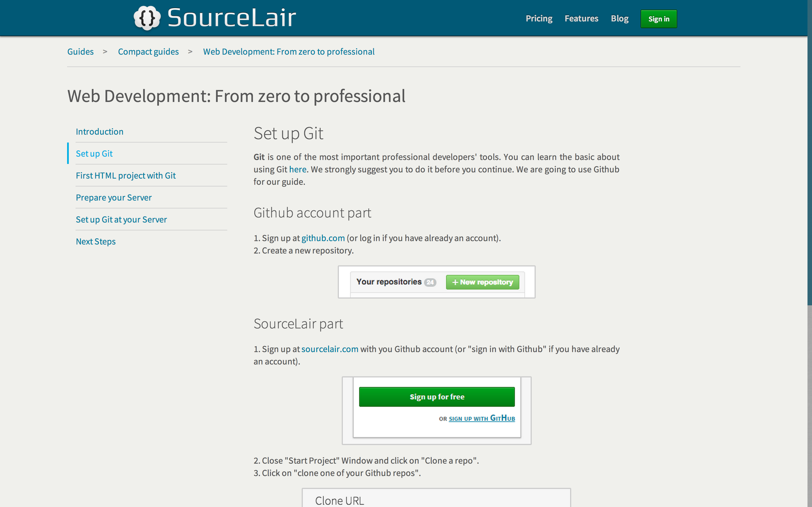Click the "here" hyperlink about learning Git

[297, 169]
